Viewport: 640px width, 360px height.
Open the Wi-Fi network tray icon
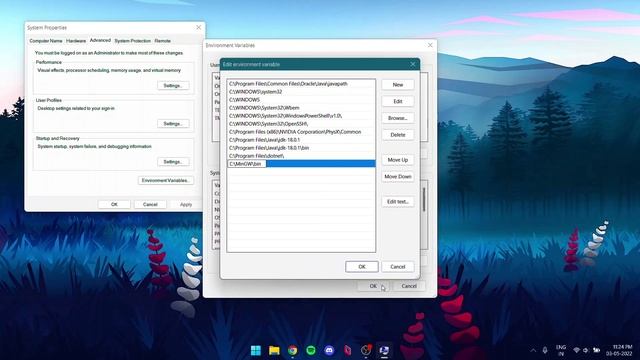(576, 350)
